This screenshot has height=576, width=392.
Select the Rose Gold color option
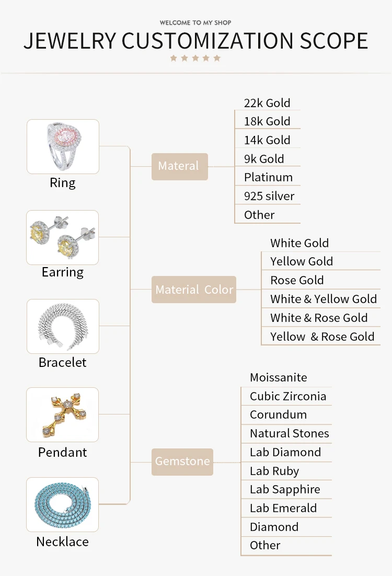click(297, 280)
